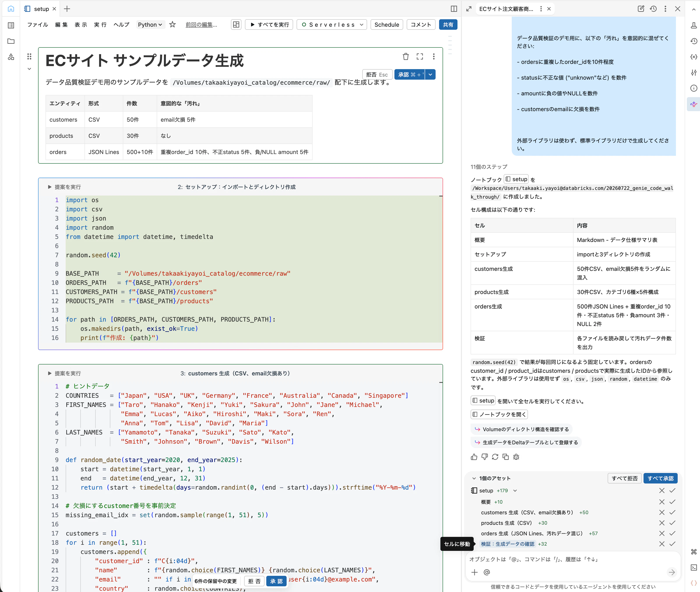700x592 pixels.
Task: Run suggestion for cell 3 customers 生成
Action: 64,373
